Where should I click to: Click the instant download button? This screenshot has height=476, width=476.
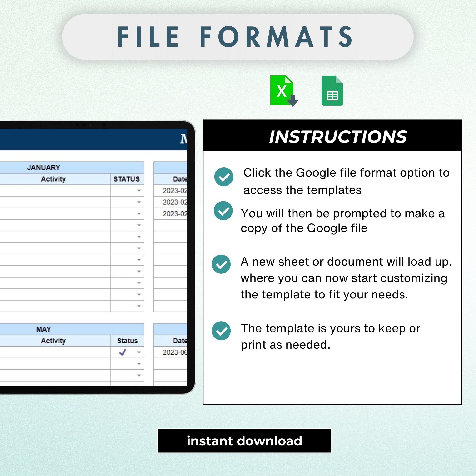[x=245, y=441]
